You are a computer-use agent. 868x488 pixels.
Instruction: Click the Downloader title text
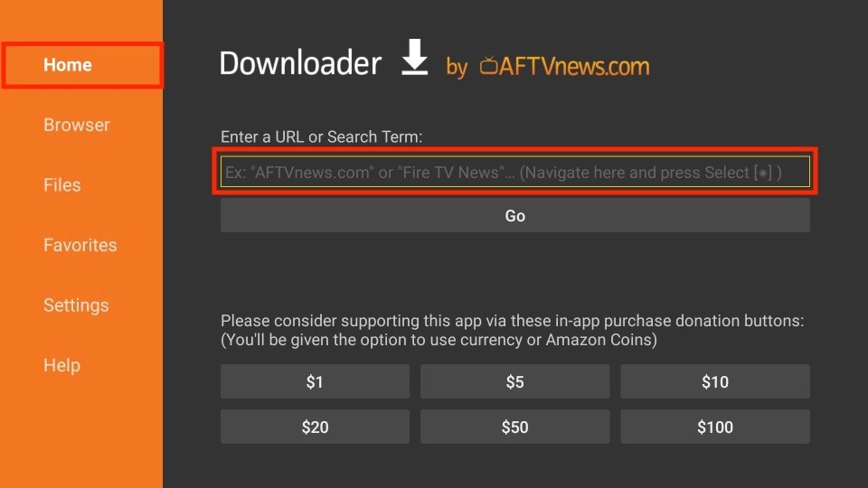coord(300,63)
